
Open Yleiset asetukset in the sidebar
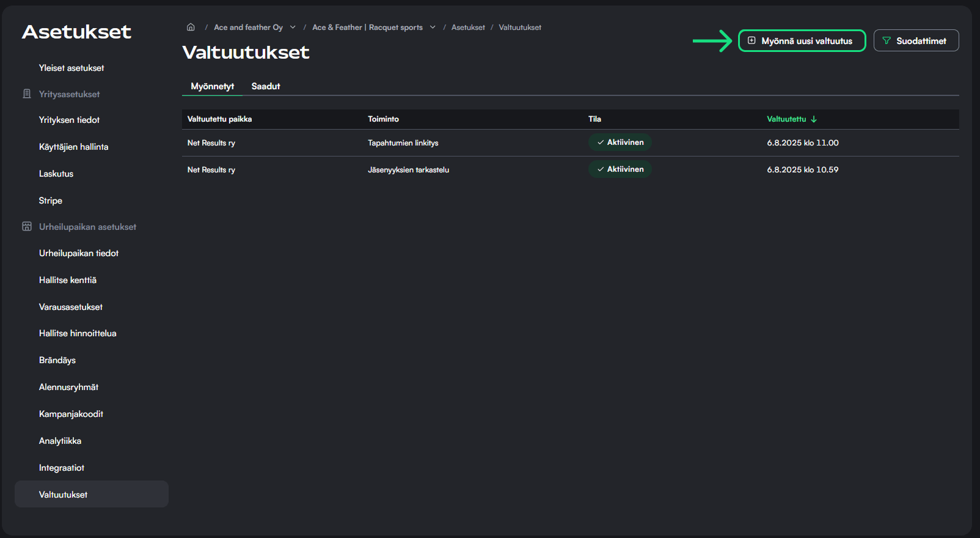(71, 68)
